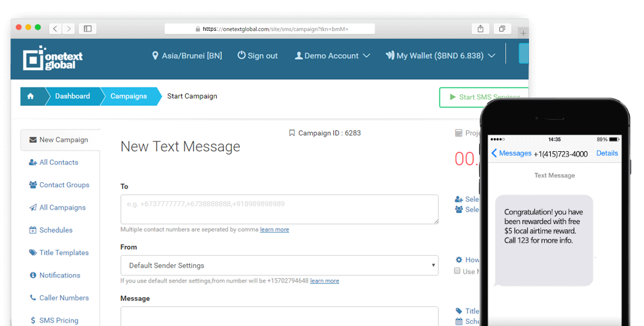Click the browser tabs overview icon
Image resolution: width=644 pixels, height=326 pixels.
pyautogui.click(x=502, y=29)
